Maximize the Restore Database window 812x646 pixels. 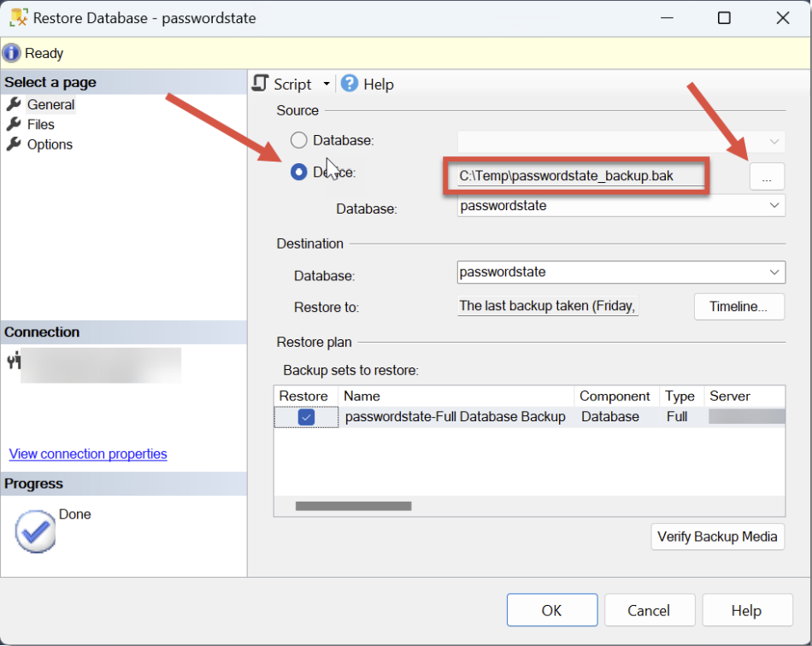(724, 18)
